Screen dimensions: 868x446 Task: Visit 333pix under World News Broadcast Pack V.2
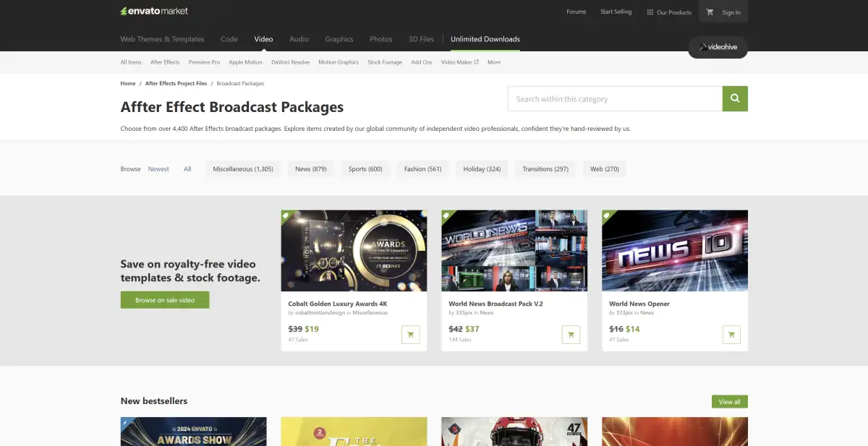(463, 313)
